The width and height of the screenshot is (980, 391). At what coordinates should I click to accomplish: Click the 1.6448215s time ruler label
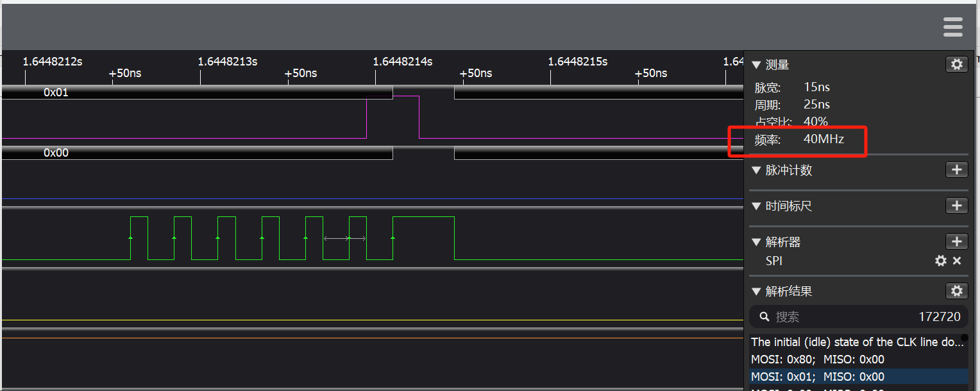[578, 62]
